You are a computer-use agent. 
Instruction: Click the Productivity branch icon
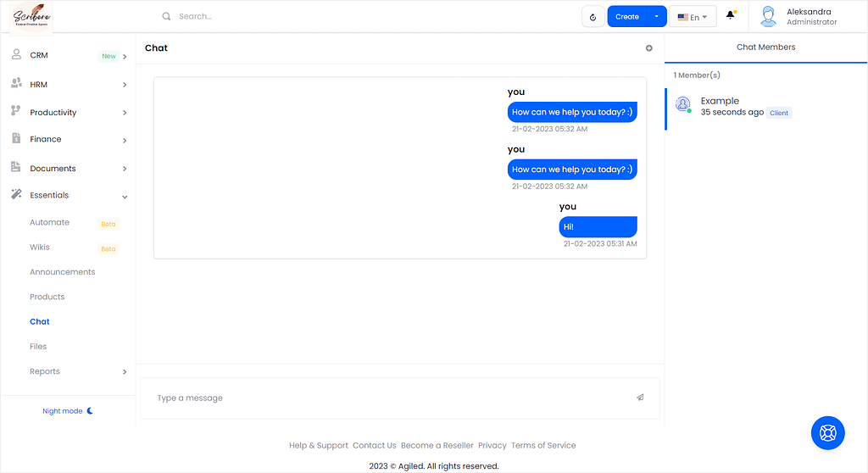16,111
